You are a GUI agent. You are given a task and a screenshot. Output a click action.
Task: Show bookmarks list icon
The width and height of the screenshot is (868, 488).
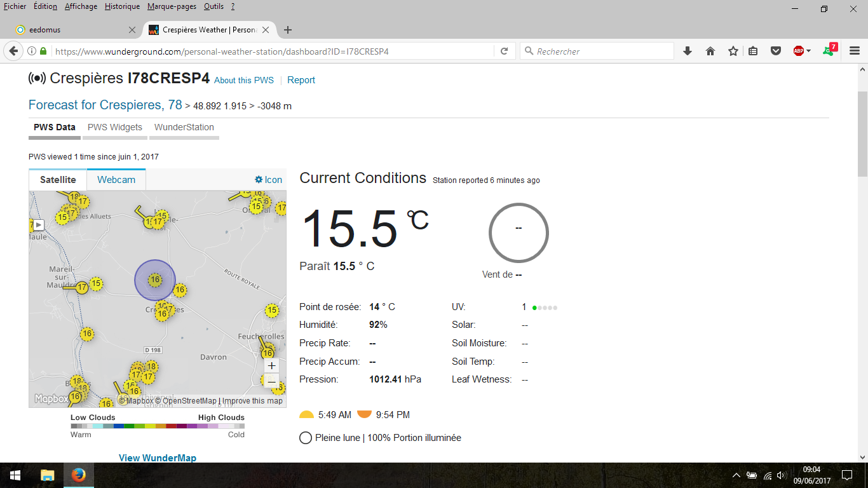[x=753, y=51]
